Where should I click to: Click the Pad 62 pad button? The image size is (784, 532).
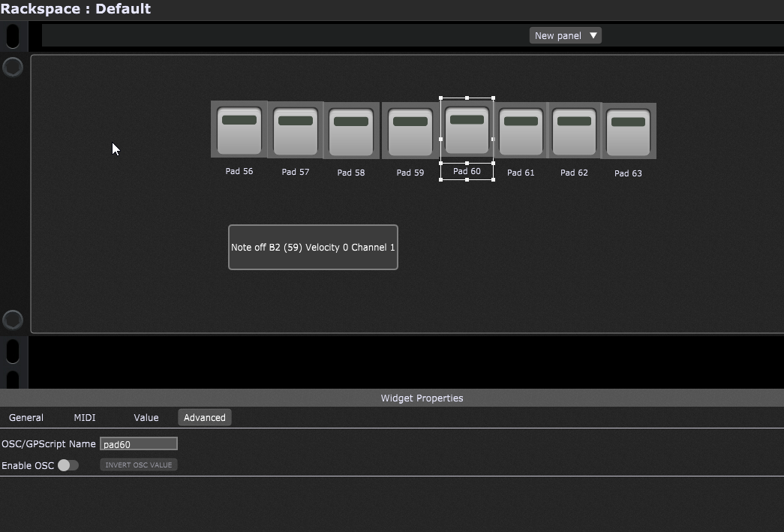(x=574, y=131)
